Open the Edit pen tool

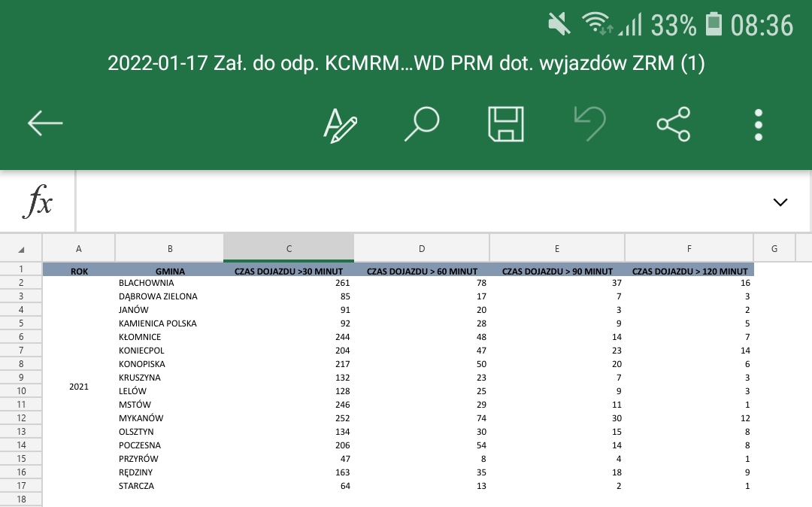click(340, 124)
